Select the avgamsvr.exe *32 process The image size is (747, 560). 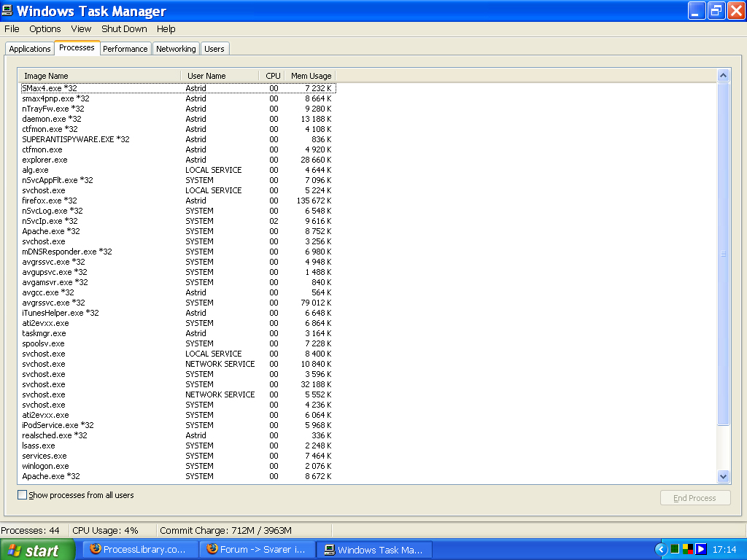178,282
